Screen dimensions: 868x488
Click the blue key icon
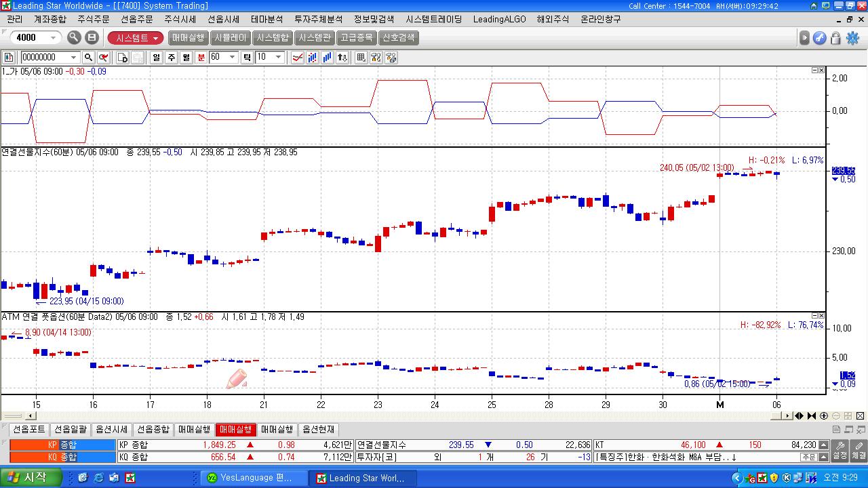click(819, 38)
